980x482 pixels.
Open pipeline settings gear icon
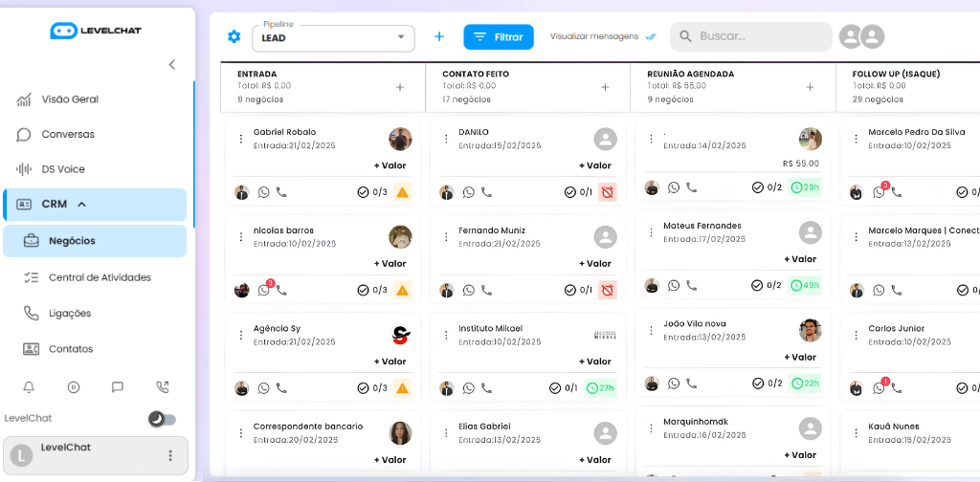point(234,37)
